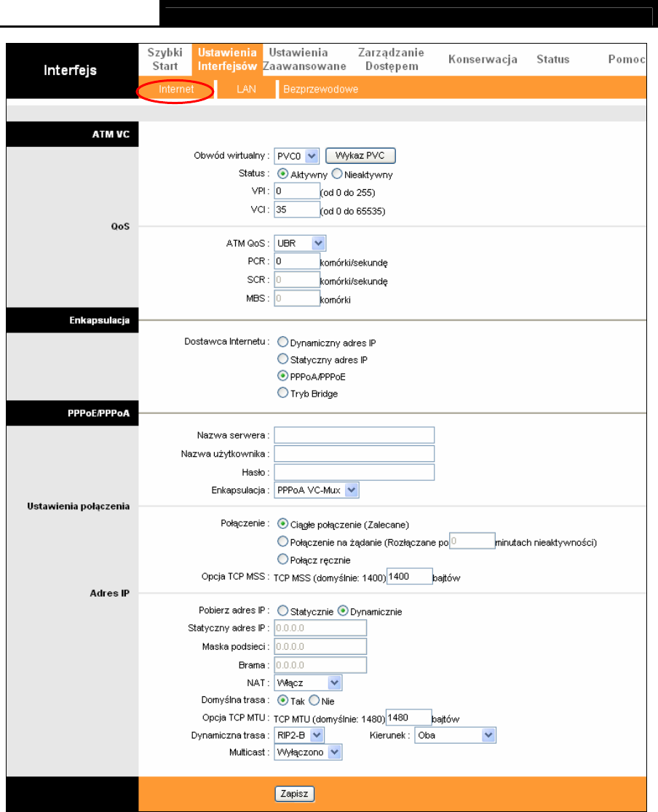Select the Nieaktywny status radio button
The image size is (658, 812).
coord(337,173)
